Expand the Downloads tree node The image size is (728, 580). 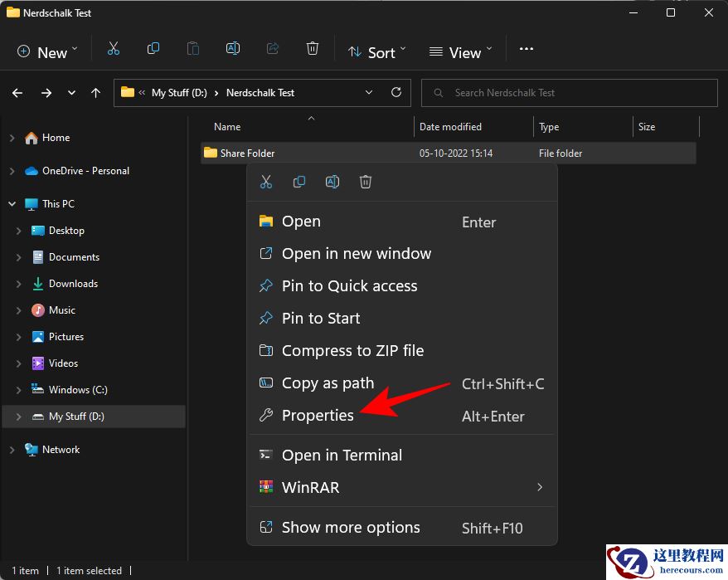point(18,284)
